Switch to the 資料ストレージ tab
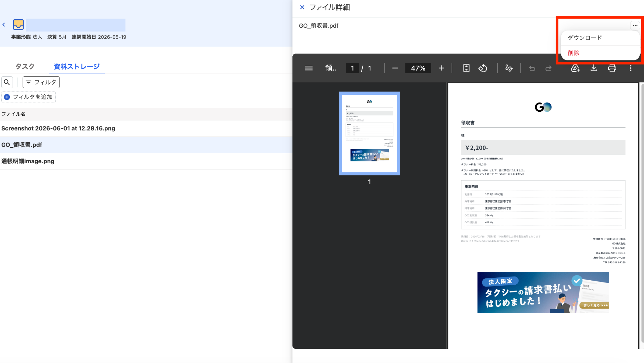 [77, 66]
